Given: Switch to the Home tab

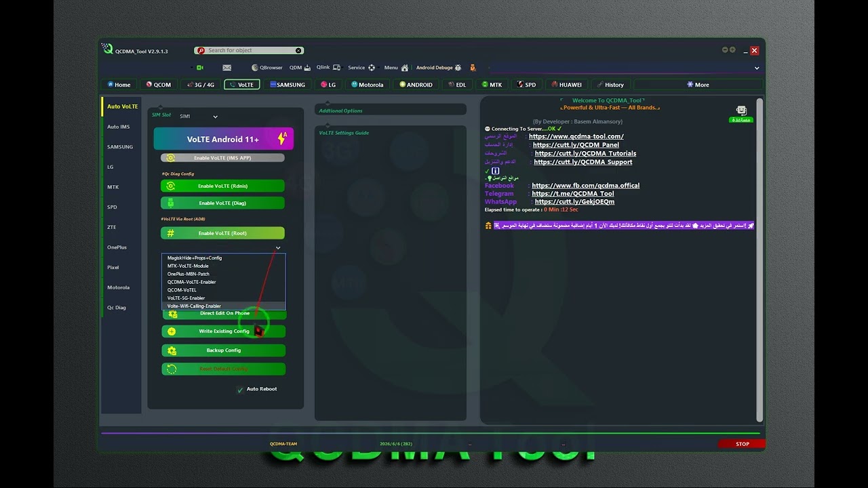Looking at the screenshot, I should click(x=119, y=85).
